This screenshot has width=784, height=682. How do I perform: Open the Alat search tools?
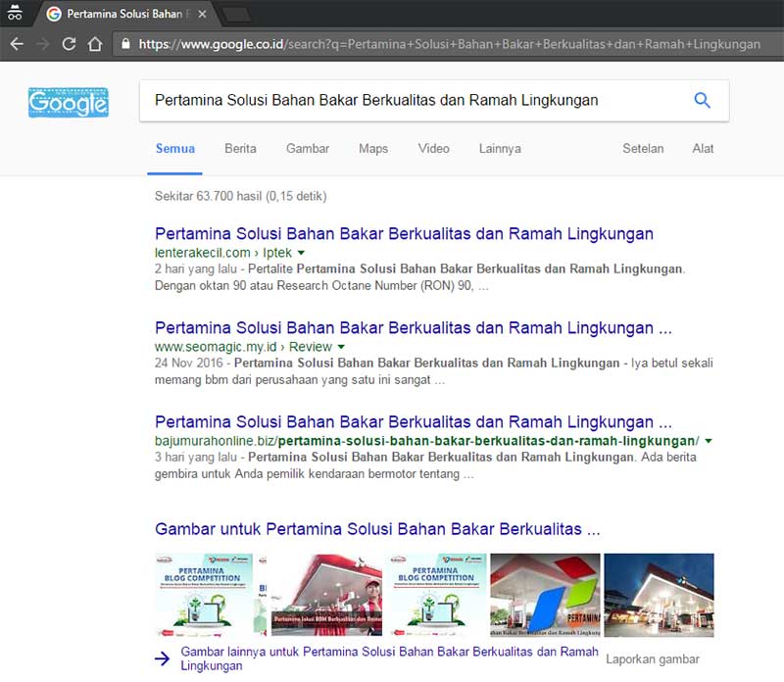(703, 149)
